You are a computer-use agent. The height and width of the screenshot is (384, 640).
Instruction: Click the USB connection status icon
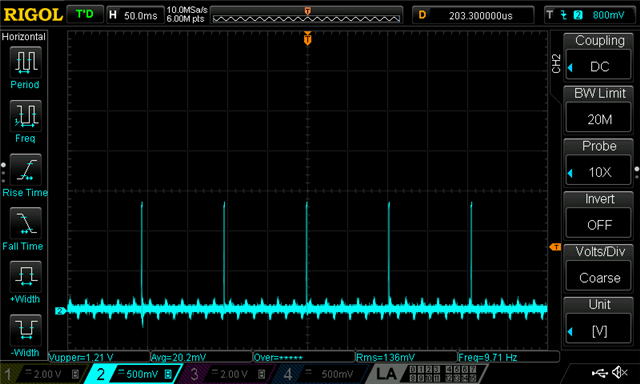click(x=600, y=372)
